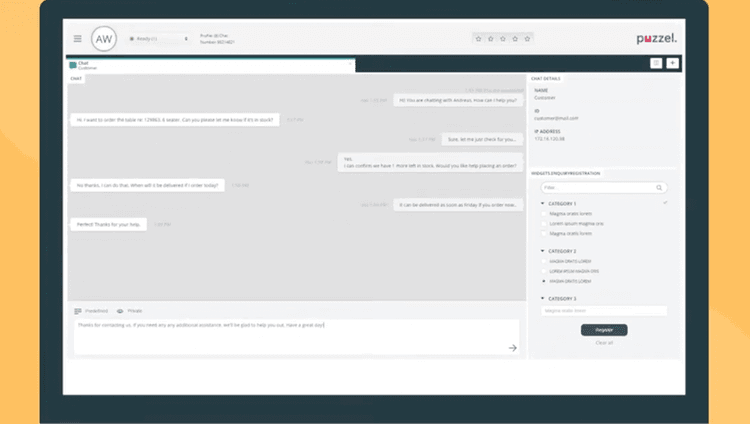The height and width of the screenshot is (424, 750).
Task: Select the Chat Customer tab
Action: click(211, 65)
